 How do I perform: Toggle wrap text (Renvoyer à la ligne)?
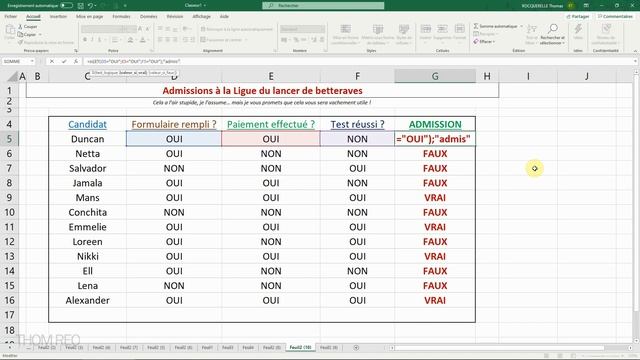237,29
